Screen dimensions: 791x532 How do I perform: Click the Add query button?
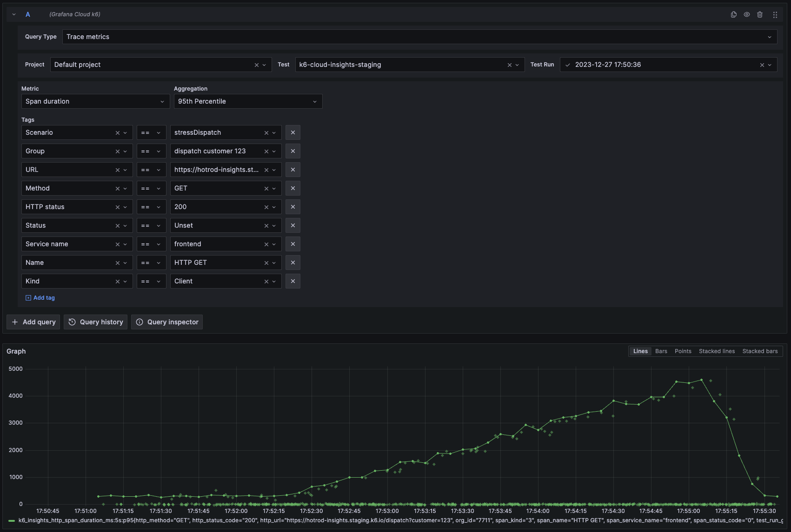point(33,322)
